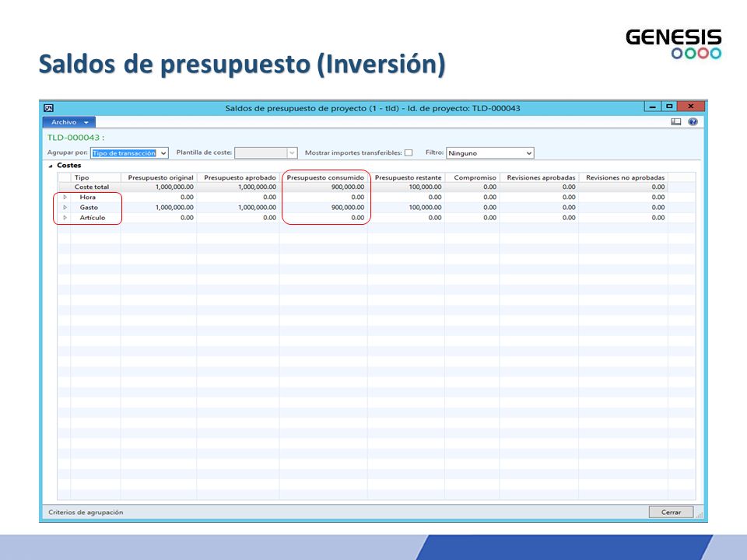Image resolution: width=747 pixels, height=560 pixels.
Task: Click Presupuesto restante column header
Action: pyautogui.click(x=408, y=177)
